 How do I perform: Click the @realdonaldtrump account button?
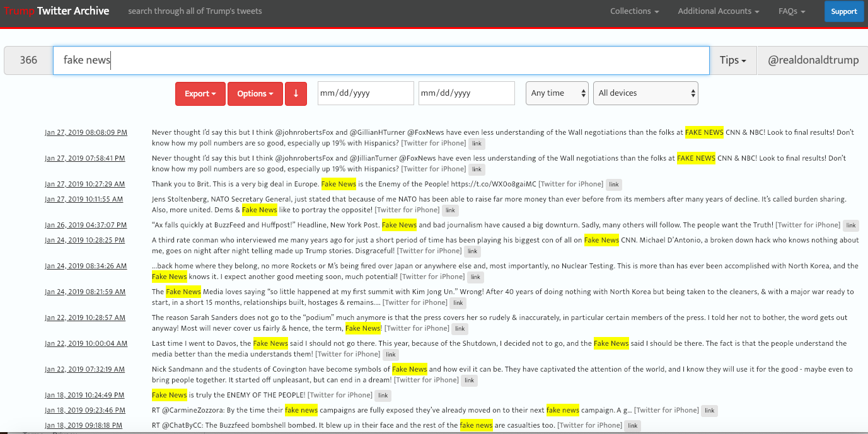coord(813,60)
